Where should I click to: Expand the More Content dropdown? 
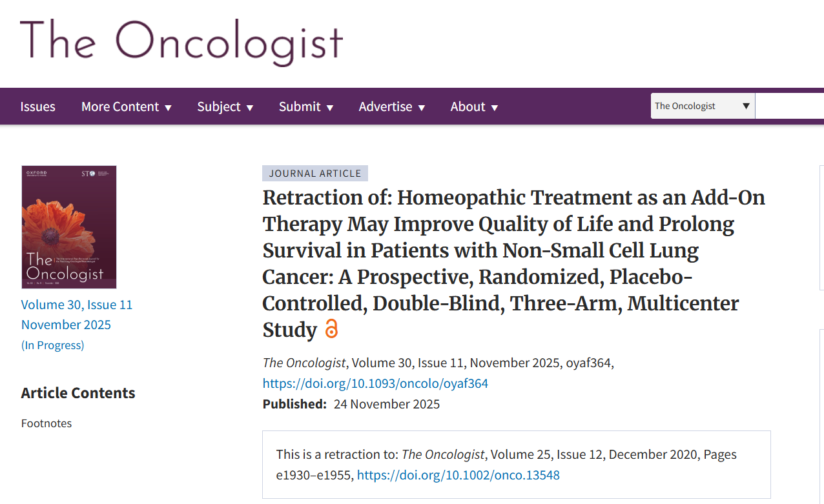[x=127, y=106]
